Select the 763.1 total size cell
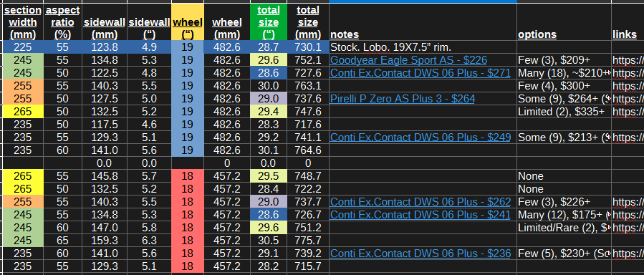Viewport: 644px width, 275px height. [x=307, y=86]
